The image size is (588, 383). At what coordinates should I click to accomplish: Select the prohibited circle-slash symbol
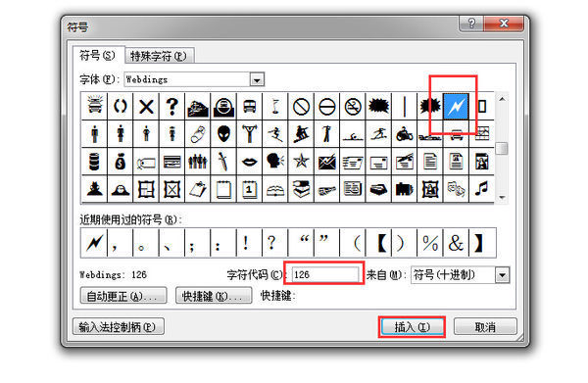[301, 107]
